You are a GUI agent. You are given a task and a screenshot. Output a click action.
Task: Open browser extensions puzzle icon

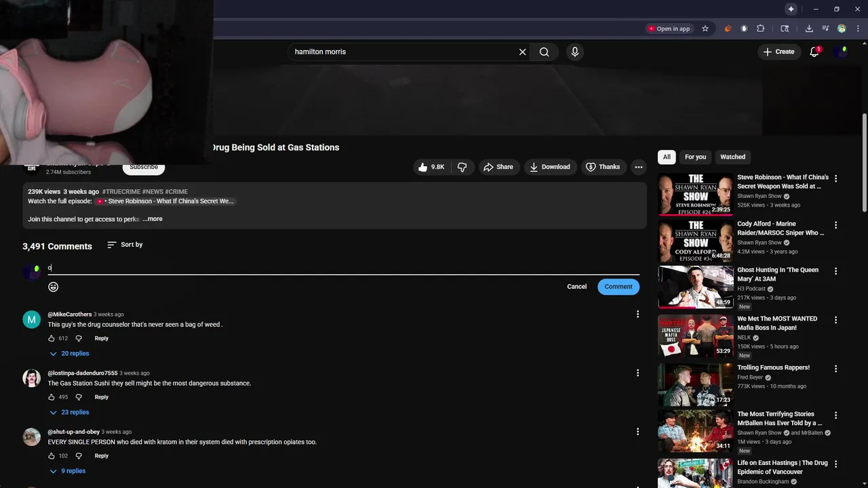760,28
